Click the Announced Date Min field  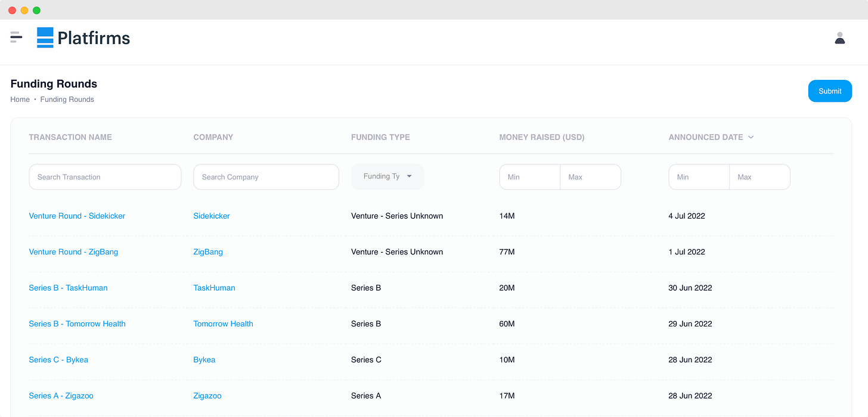tap(699, 177)
